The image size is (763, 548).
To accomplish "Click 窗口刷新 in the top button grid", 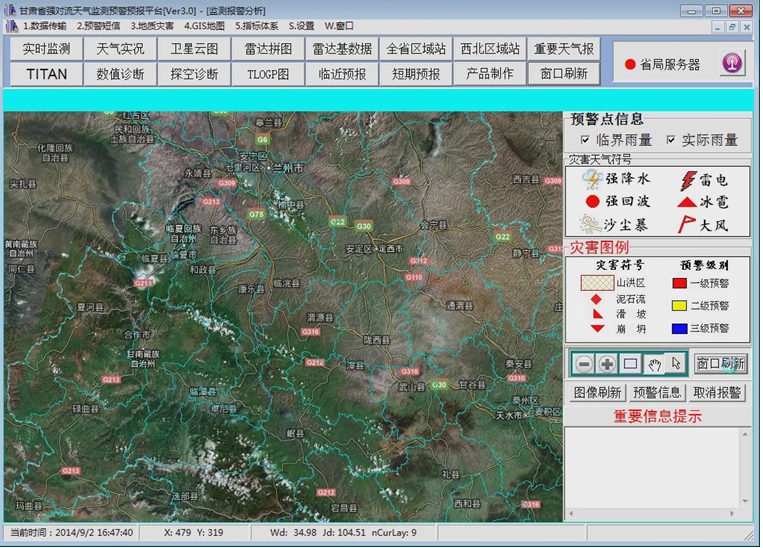I will (x=564, y=74).
